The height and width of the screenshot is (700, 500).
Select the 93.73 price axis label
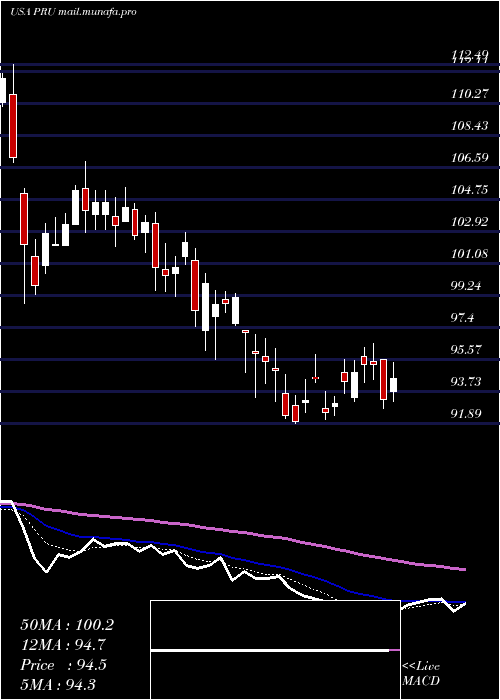pos(466,382)
